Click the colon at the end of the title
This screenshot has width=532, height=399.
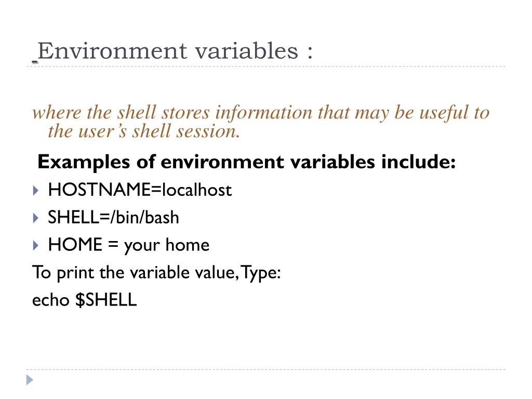pyautogui.click(x=310, y=52)
